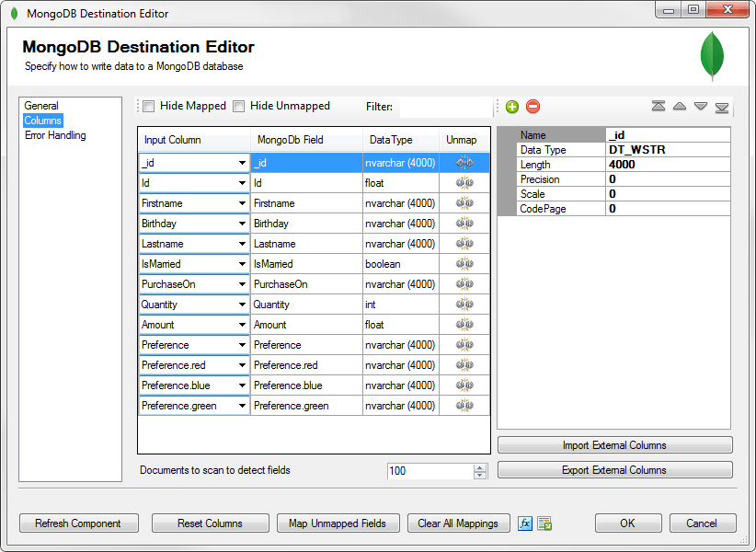The height and width of the screenshot is (552, 756).
Task: Click the MongoDB leaf title bar icon
Action: pos(15,14)
